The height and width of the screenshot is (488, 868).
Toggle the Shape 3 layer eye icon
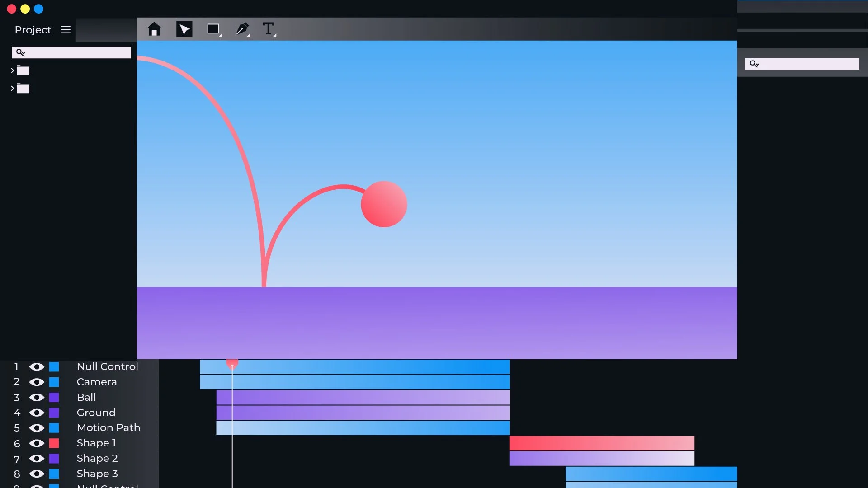(37, 474)
